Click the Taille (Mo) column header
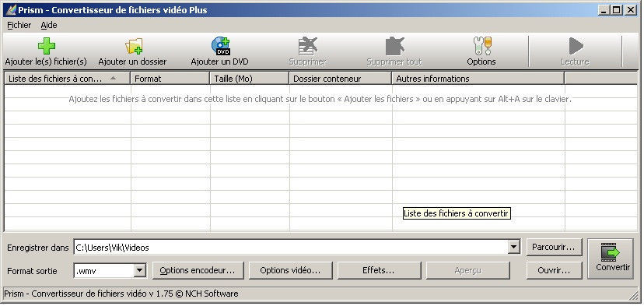Viewport: 644px width, 306px height. [x=250, y=78]
